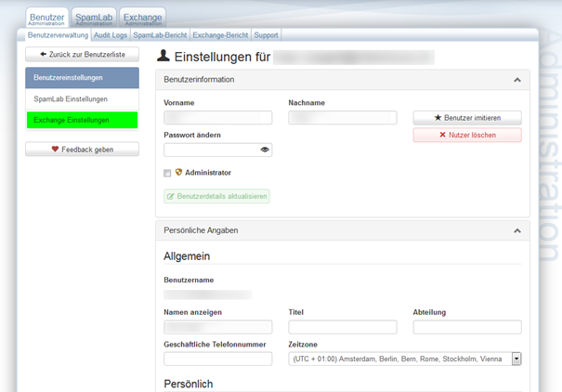Toggle password visibility eye icon
This screenshot has height=392, width=562.
(265, 150)
